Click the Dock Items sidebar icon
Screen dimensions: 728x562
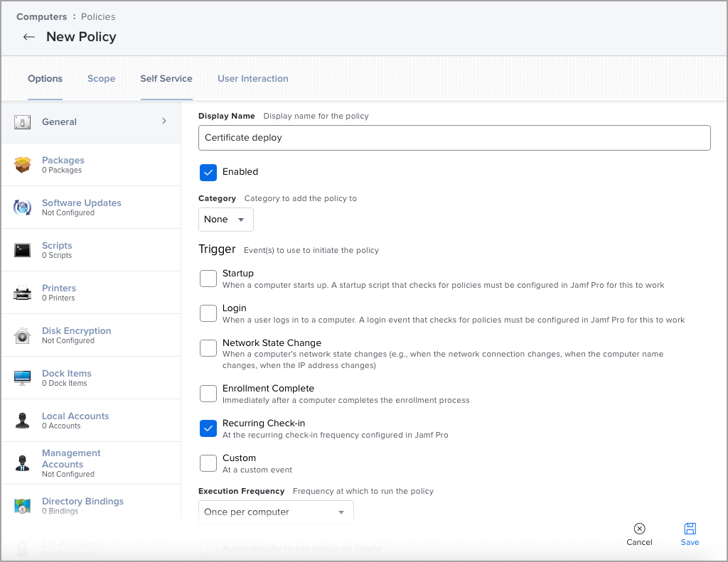tap(23, 377)
